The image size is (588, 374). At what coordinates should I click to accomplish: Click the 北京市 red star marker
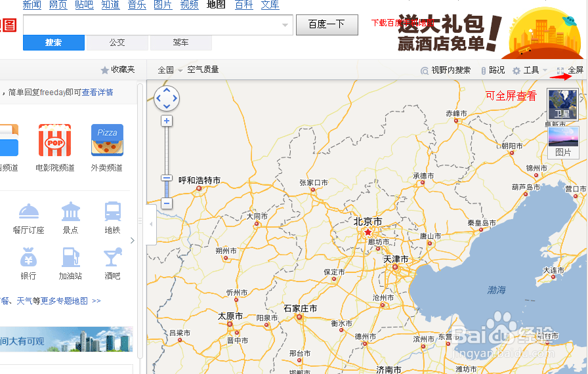pos(368,232)
